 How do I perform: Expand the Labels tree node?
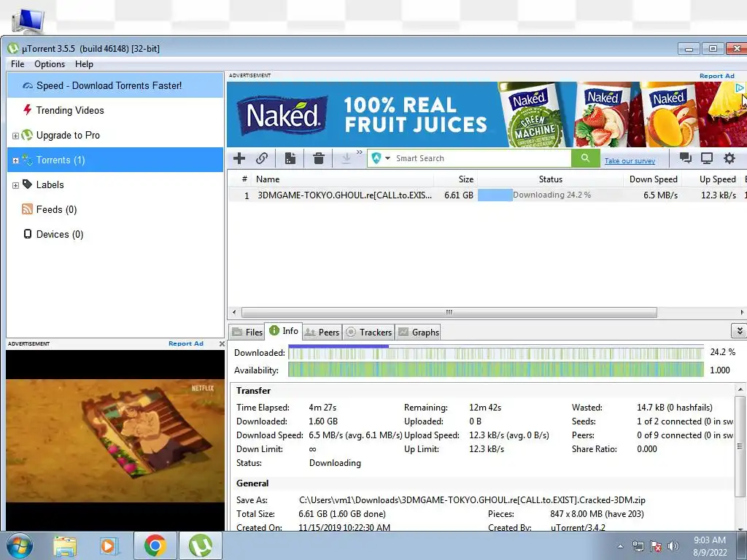point(15,185)
